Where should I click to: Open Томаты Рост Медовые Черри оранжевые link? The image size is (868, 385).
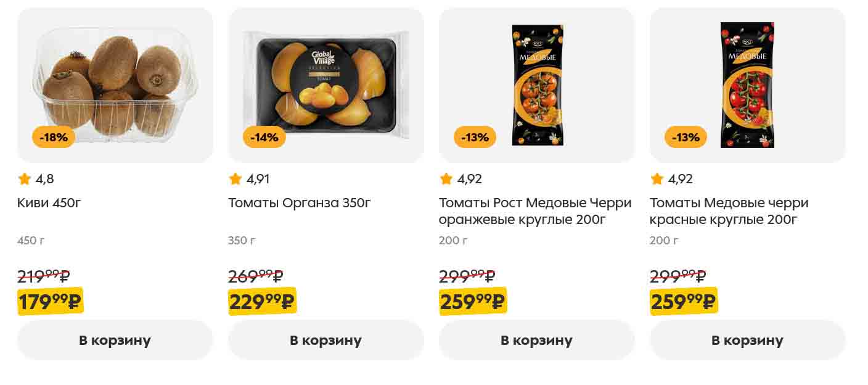tap(535, 211)
